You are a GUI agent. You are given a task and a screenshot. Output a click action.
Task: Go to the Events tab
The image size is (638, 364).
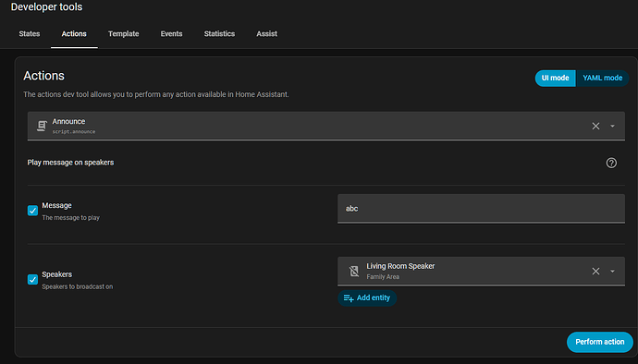pos(171,34)
